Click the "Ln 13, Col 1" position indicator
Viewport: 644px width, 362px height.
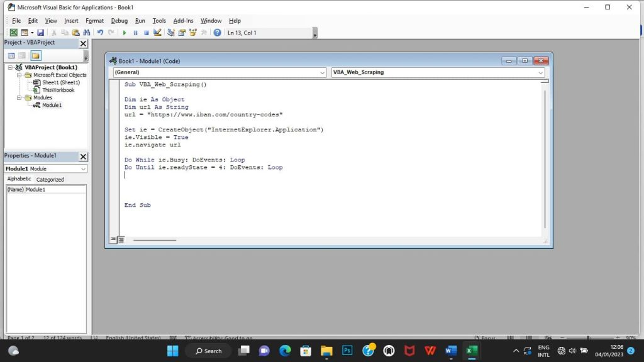coord(242,33)
